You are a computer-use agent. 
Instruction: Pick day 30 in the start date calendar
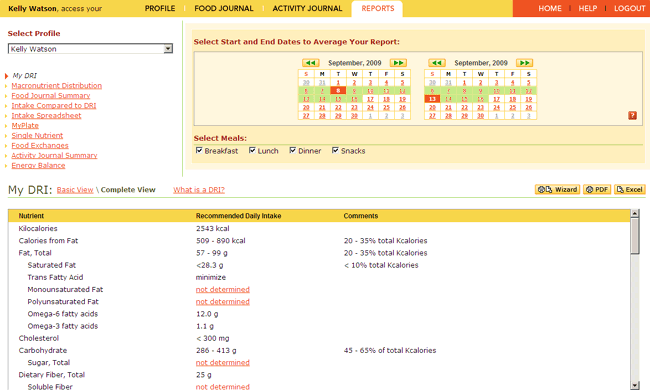point(354,116)
